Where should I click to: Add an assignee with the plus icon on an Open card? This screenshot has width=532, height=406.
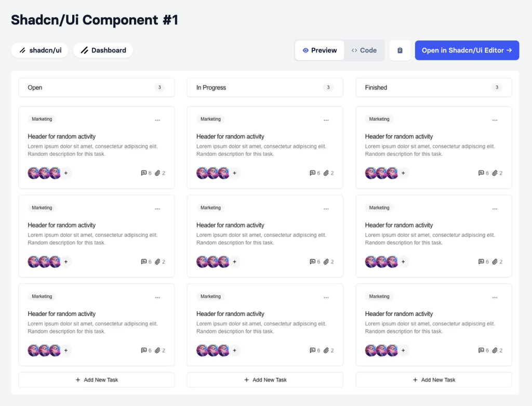(65, 173)
